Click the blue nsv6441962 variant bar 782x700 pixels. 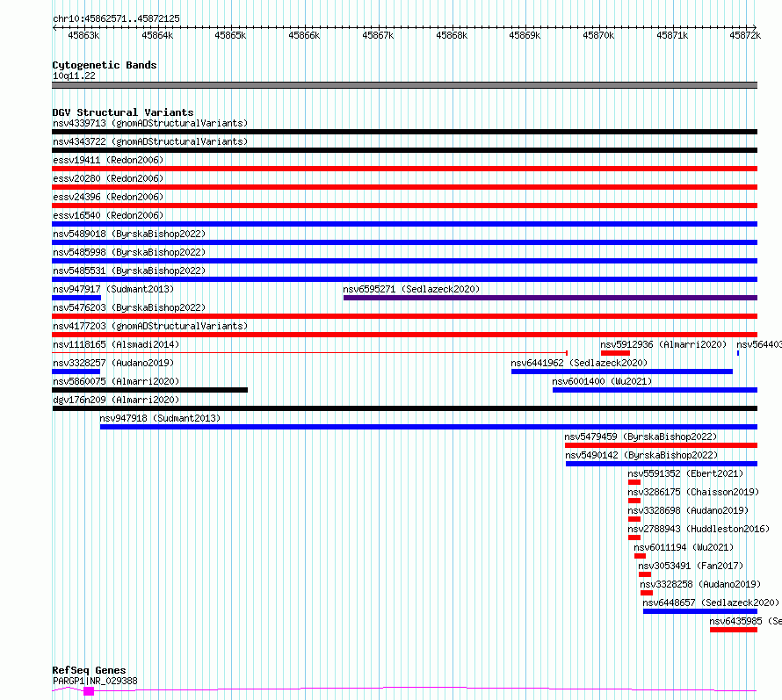pyautogui.click(x=622, y=372)
